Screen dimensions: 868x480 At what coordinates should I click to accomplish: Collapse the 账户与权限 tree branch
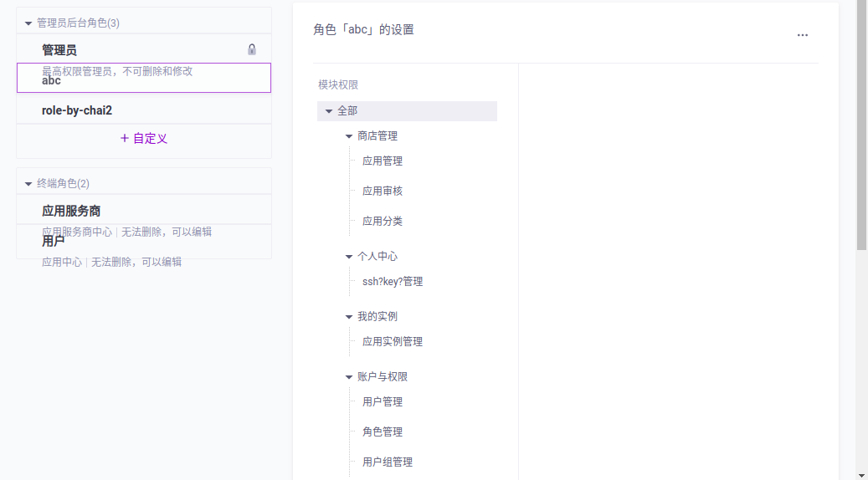pos(349,377)
